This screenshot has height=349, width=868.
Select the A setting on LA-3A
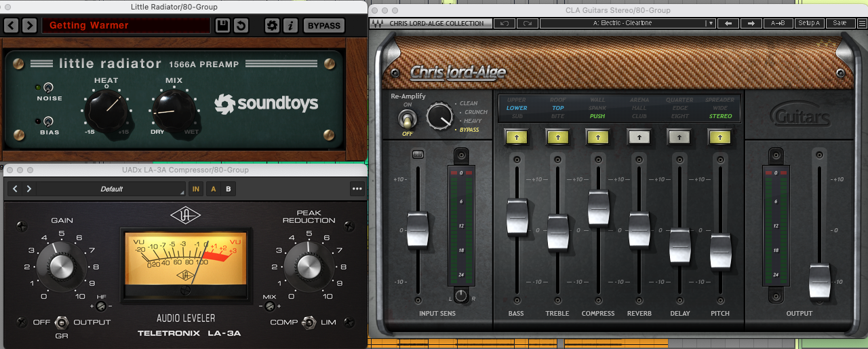pyautogui.click(x=213, y=189)
